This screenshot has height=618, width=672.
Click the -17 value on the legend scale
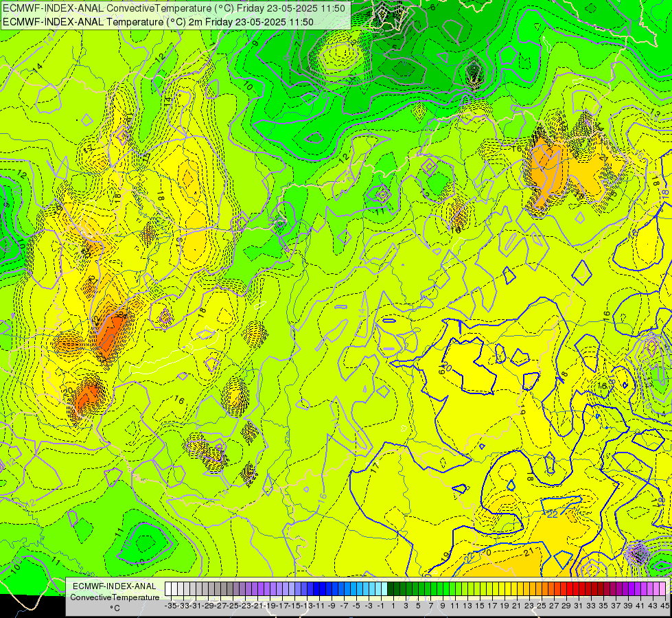pyautogui.click(x=282, y=606)
